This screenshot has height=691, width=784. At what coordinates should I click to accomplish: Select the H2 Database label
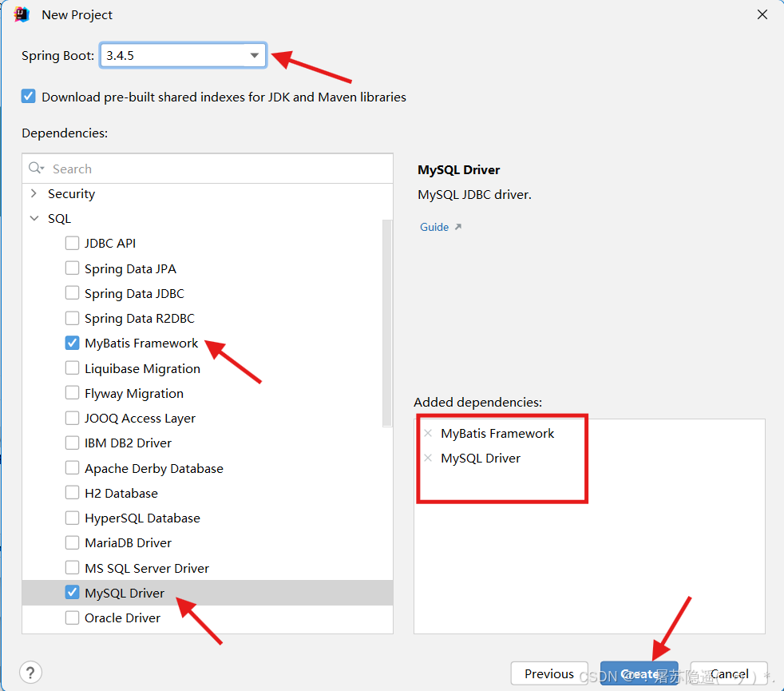tap(121, 494)
